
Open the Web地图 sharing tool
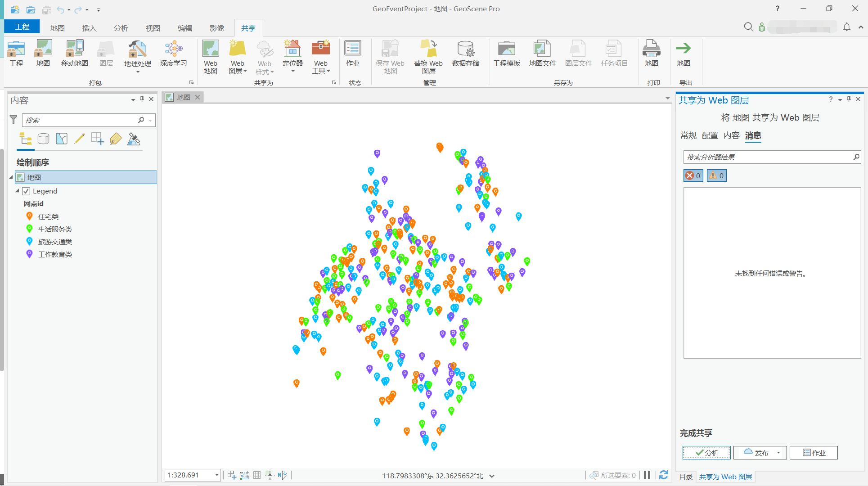(210, 55)
